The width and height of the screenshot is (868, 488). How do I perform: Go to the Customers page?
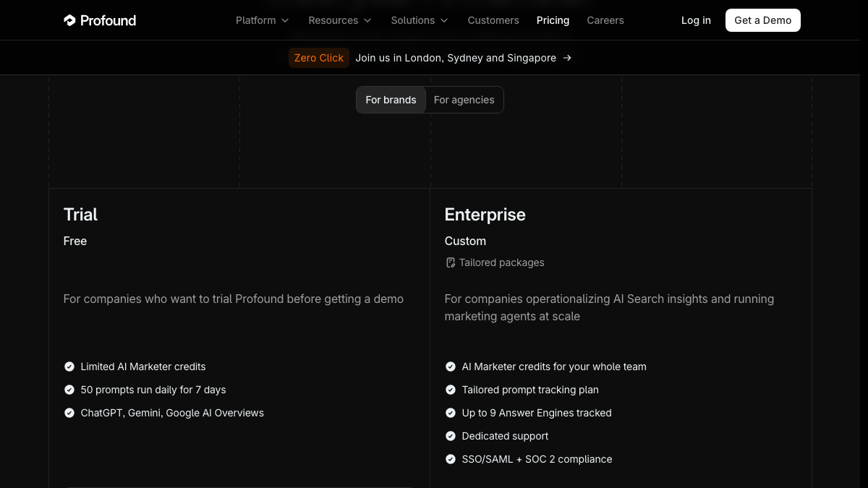point(493,20)
